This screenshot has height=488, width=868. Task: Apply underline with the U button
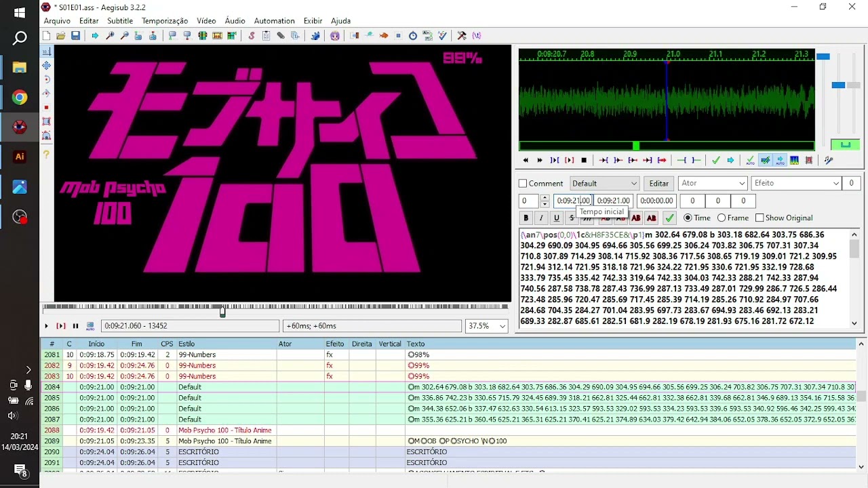(557, 218)
